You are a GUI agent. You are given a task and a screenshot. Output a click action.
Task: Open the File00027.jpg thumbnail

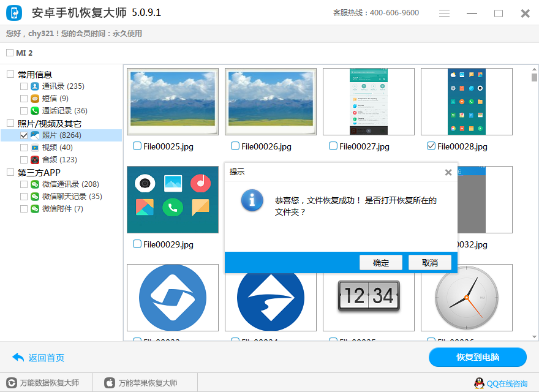[x=368, y=102]
